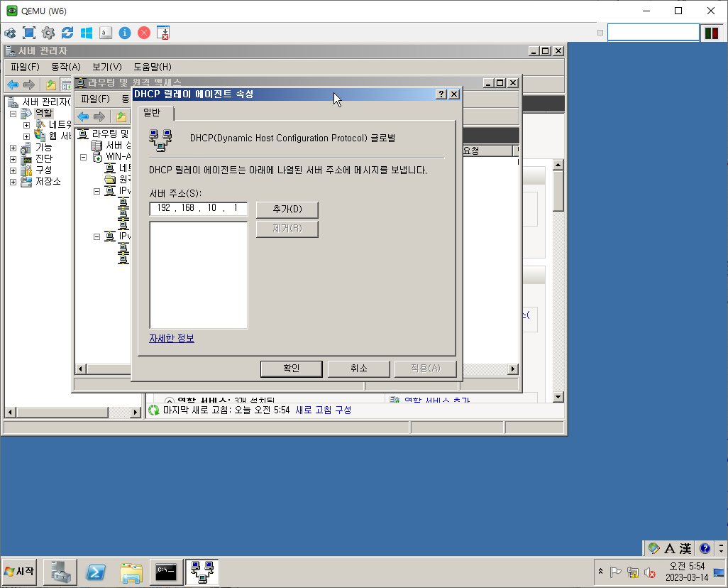Click the disconnect screen icon in QEMU toolbar
This screenshot has height=588, width=728.
point(163,33)
